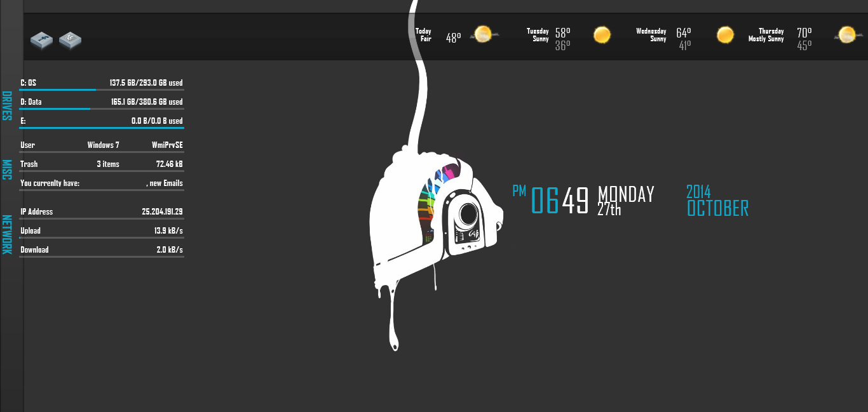
Task: Click 'You currenlty have:' email label
Action: [50, 183]
